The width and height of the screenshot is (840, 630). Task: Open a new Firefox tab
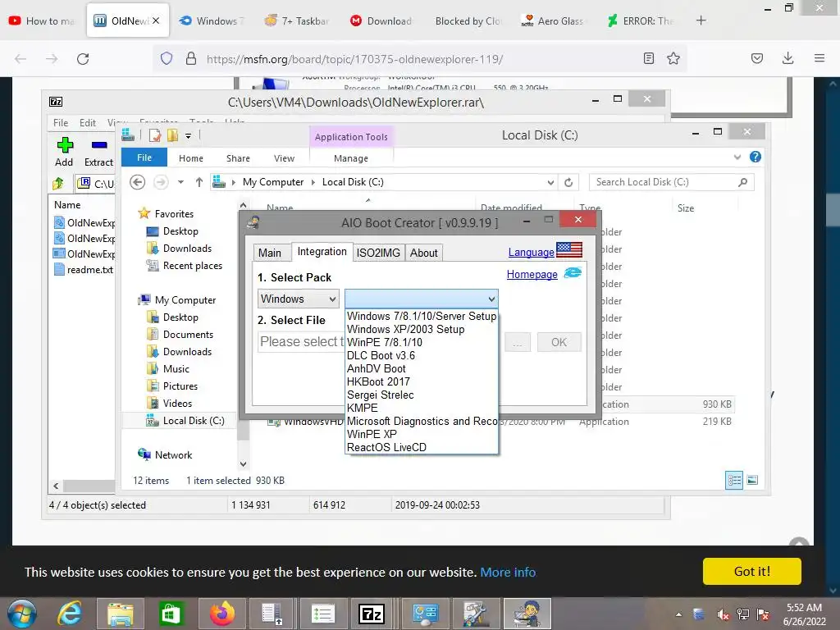[x=701, y=21]
